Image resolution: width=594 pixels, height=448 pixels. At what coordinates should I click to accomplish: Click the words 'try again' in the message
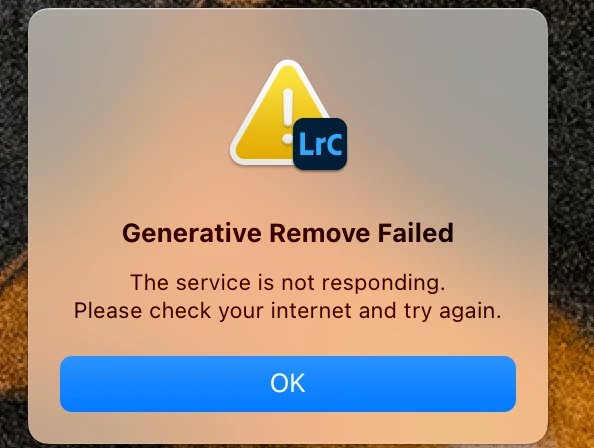pos(452,312)
